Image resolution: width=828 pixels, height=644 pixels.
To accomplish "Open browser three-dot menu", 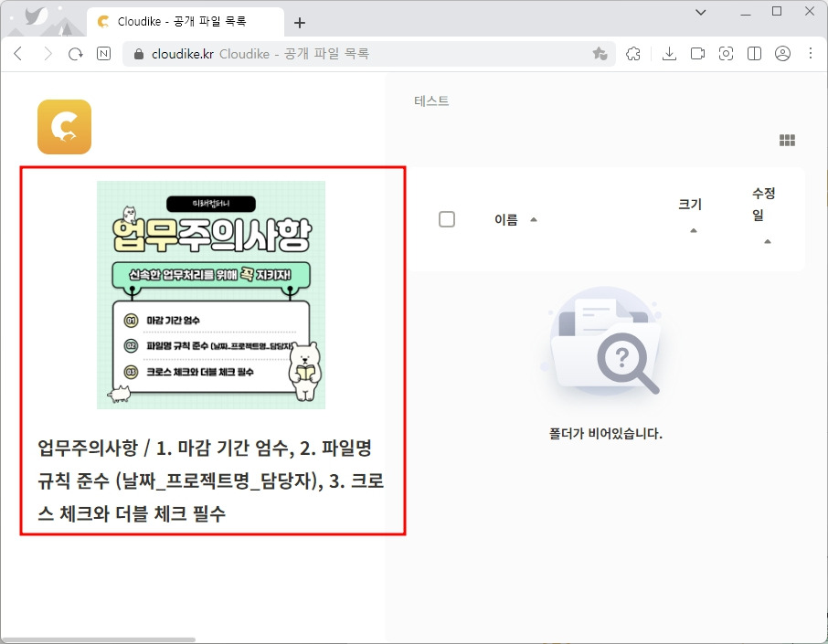I will click(x=811, y=53).
